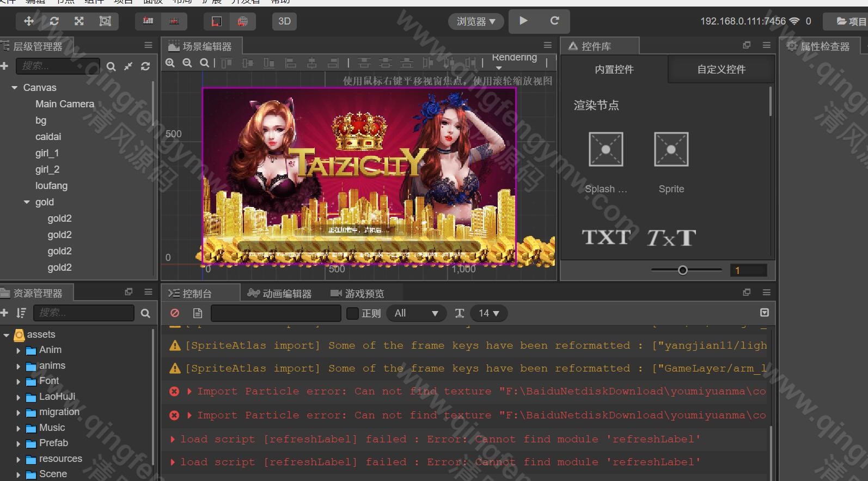Expand the Music folder

tap(18, 428)
